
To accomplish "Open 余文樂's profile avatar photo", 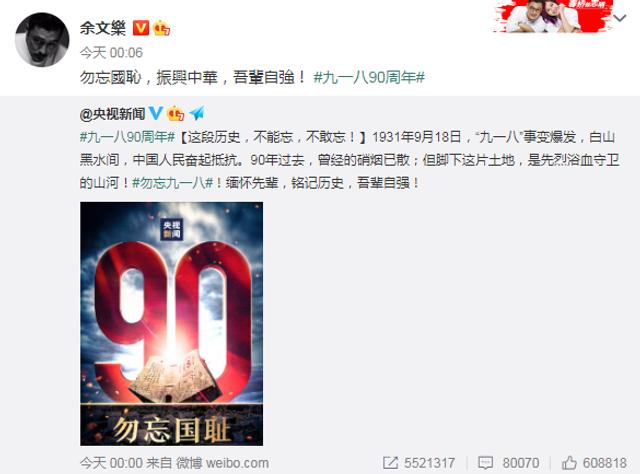I will click(42, 40).
